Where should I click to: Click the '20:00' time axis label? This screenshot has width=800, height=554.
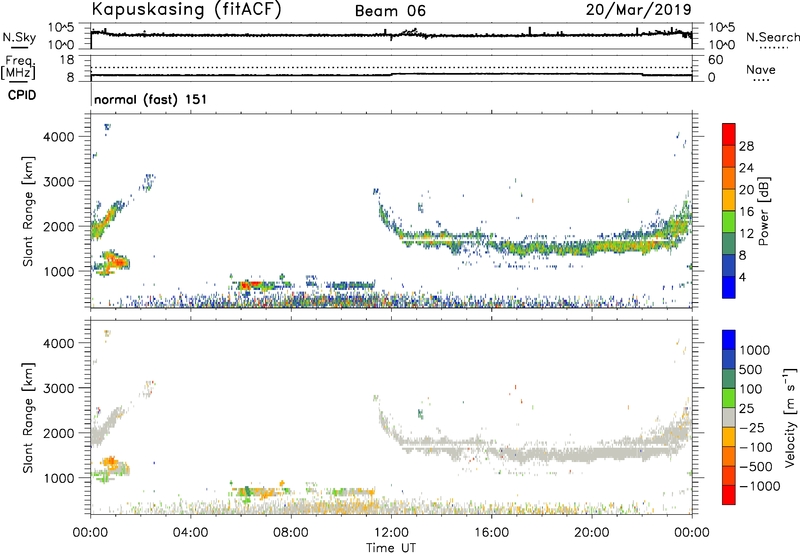pos(592,533)
